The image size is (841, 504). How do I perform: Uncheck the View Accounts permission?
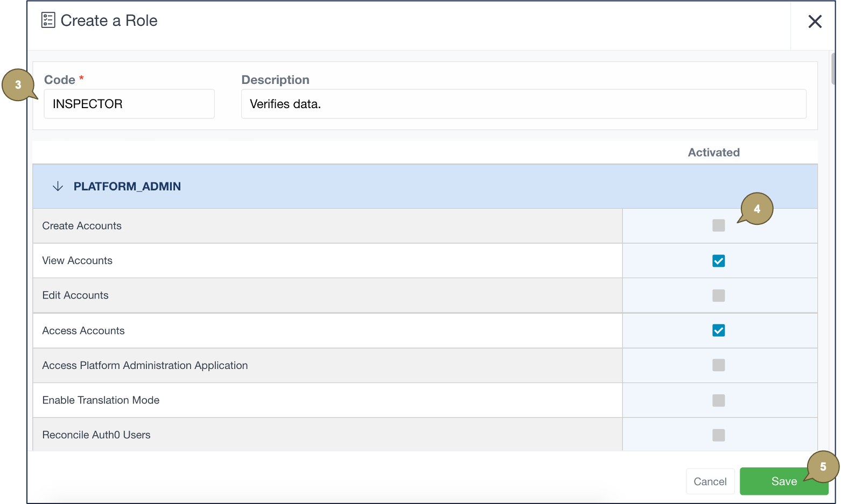coord(718,261)
